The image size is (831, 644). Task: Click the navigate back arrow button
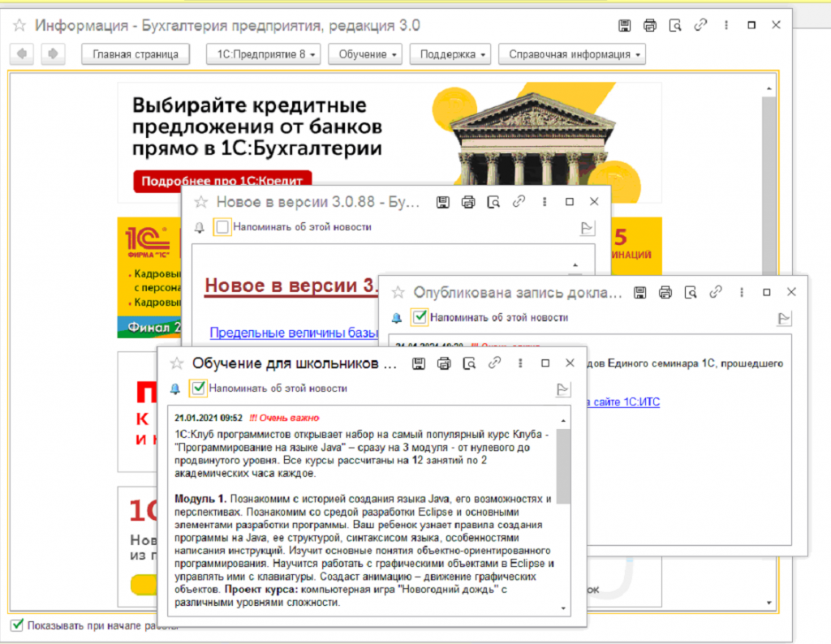point(24,54)
